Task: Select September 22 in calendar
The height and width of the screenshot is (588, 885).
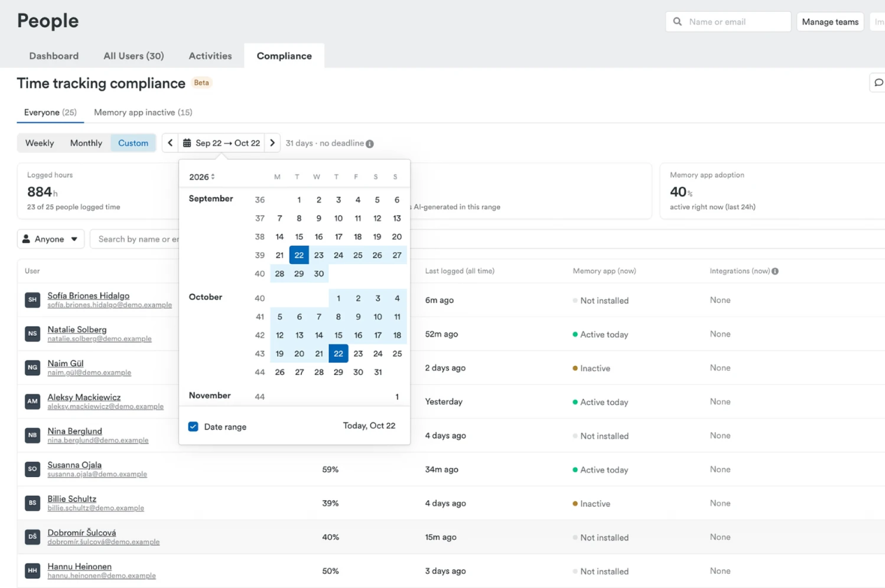Action: pyautogui.click(x=299, y=255)
